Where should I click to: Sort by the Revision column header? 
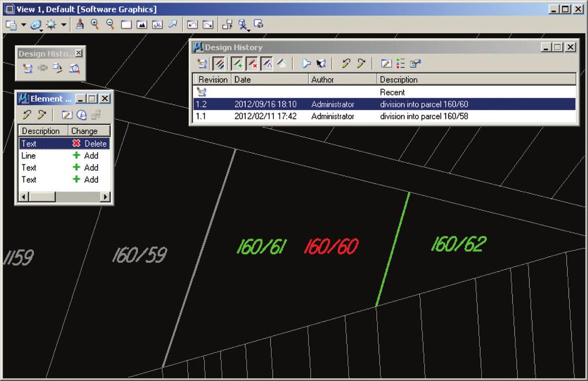tap(212, 79)
